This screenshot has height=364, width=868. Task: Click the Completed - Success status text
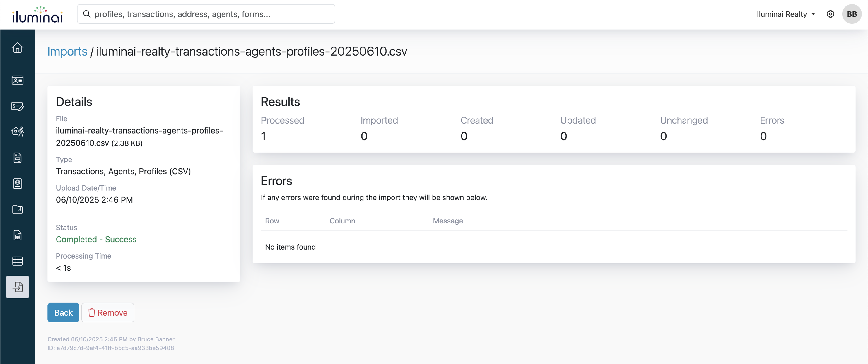pos(96,239)
